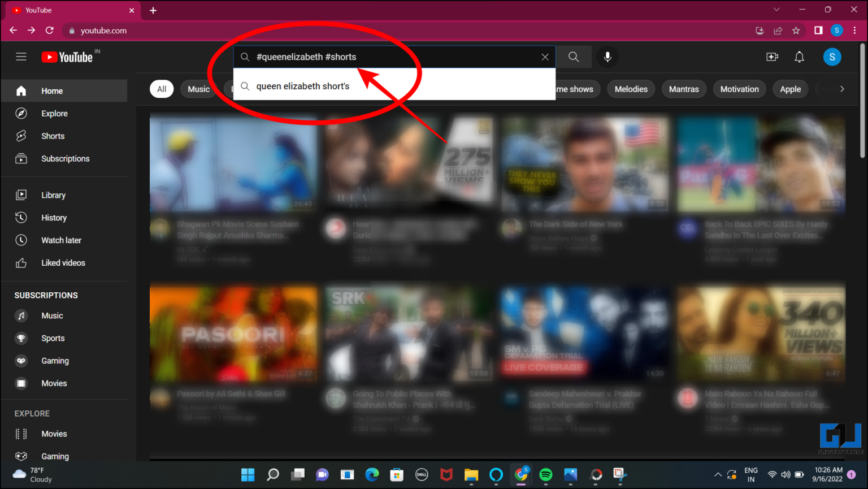
Task: Open the Create video icon
Action: [x=772, y=57]
